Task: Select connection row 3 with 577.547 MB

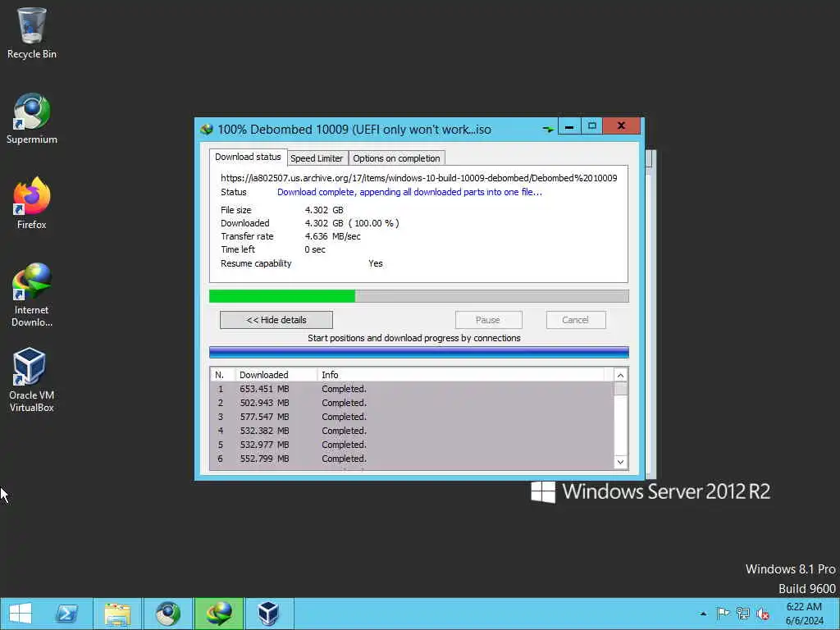Action: 412,417
